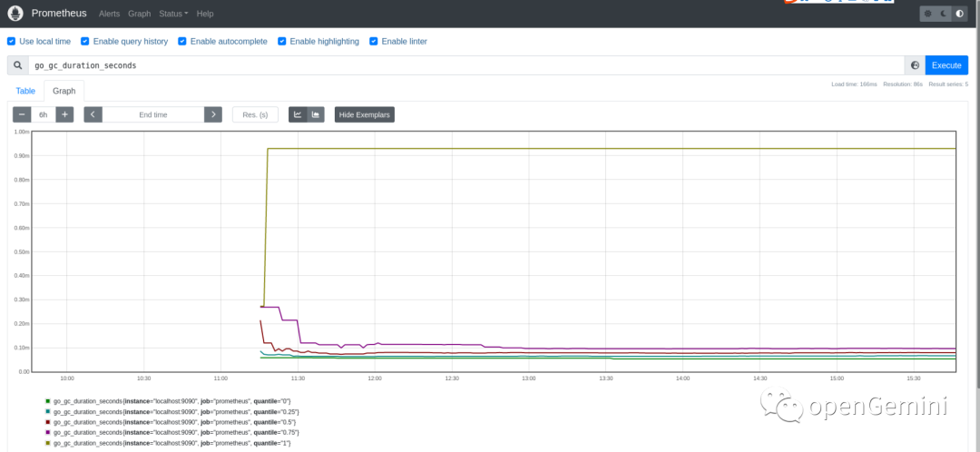Viewport: 980px width, 452px height.
Task: Show unstacked line graph icon
Action: (298, 114)
